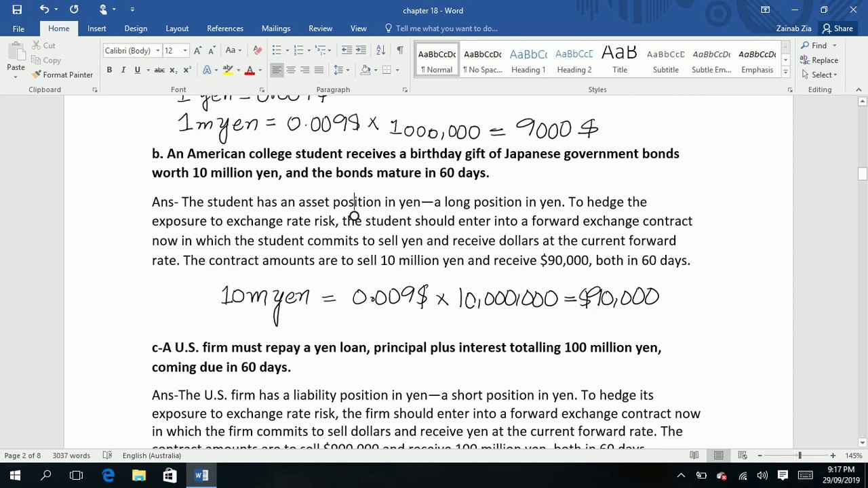Start a numbered list

[299, 50]
